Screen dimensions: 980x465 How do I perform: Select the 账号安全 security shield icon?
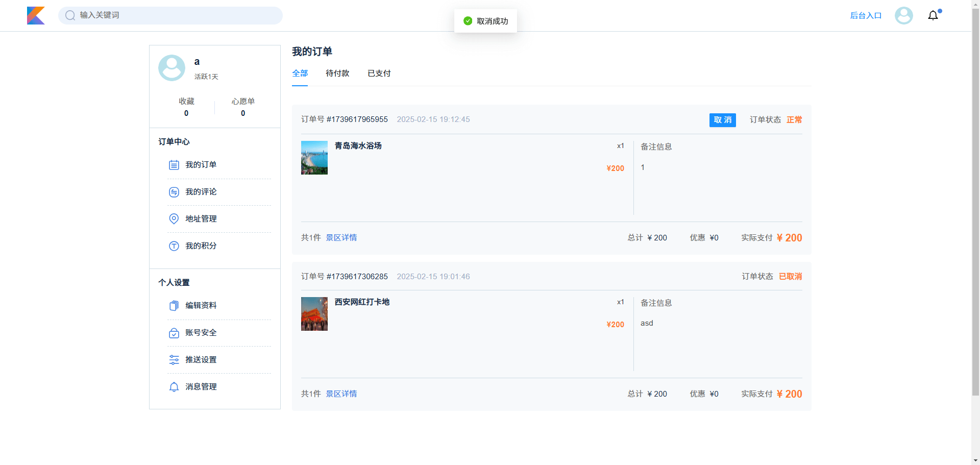click(174, 332)
